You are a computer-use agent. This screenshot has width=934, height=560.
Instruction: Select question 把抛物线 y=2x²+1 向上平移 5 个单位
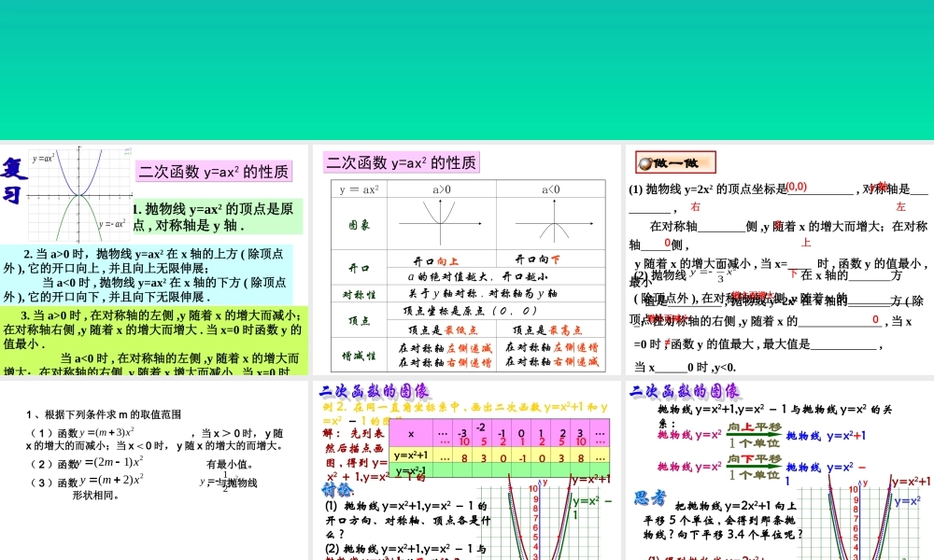[x=722, y=520]
